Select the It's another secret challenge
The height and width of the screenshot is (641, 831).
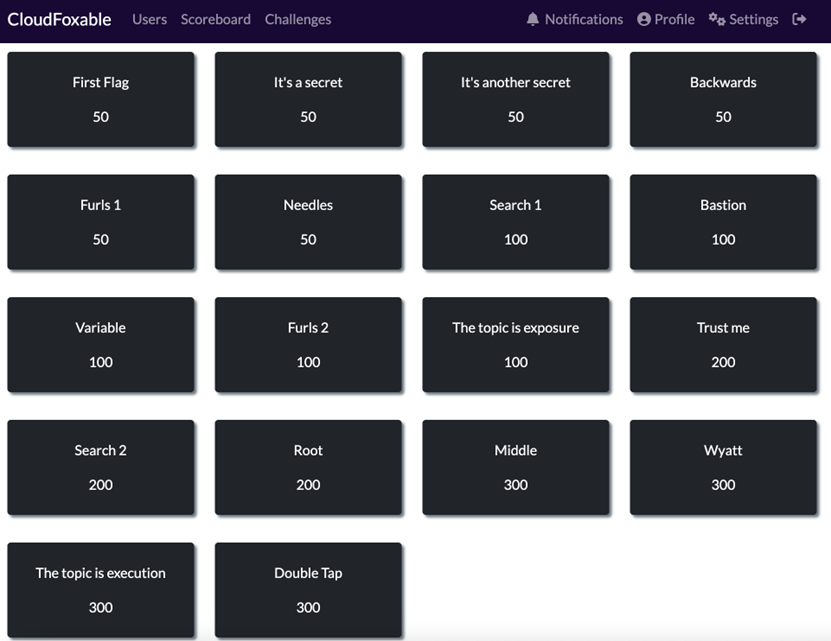(x=515, y=99)
